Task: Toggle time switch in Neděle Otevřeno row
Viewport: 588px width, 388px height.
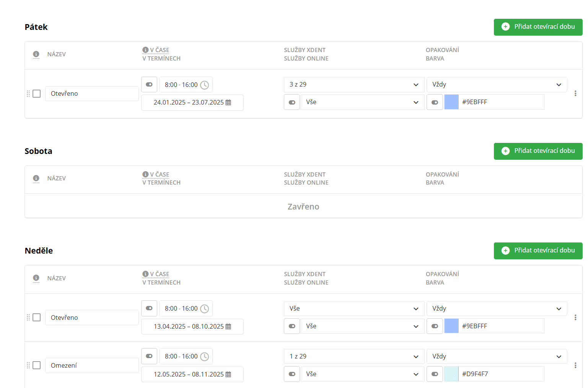Action: click(x=149, y=308)
